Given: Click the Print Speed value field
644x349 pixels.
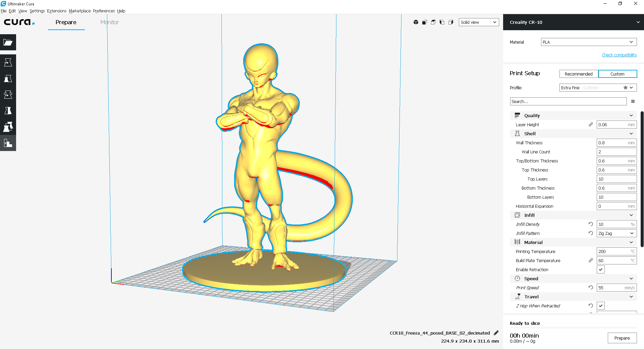Looking at the screenshot, I should 616,288.
